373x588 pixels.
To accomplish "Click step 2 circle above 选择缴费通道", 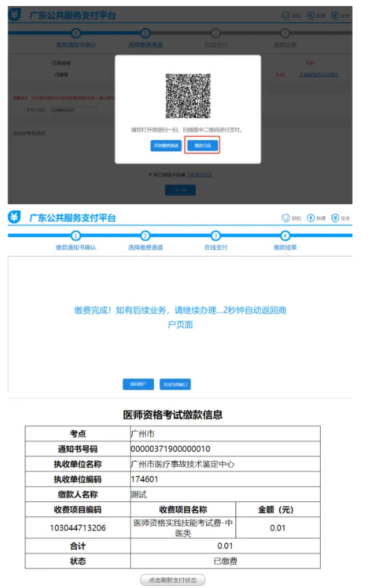I will pos(146,236).
